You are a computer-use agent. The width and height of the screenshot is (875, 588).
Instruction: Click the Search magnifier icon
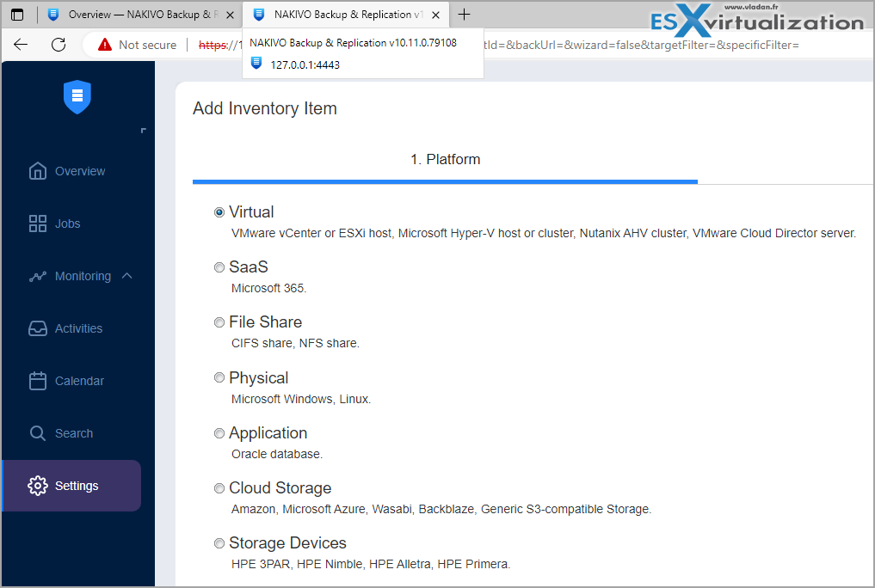(37, 433)
